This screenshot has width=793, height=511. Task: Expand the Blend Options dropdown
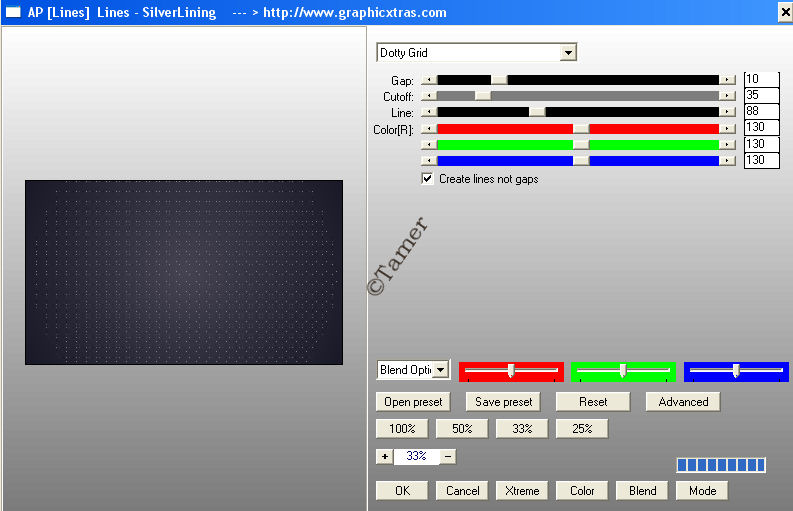click(442, 370)
